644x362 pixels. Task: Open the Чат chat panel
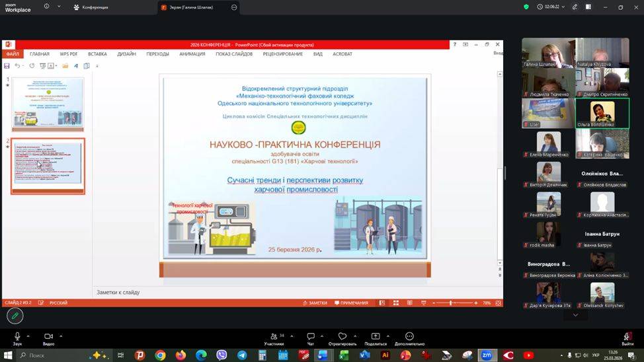click(x=310, y=337)
